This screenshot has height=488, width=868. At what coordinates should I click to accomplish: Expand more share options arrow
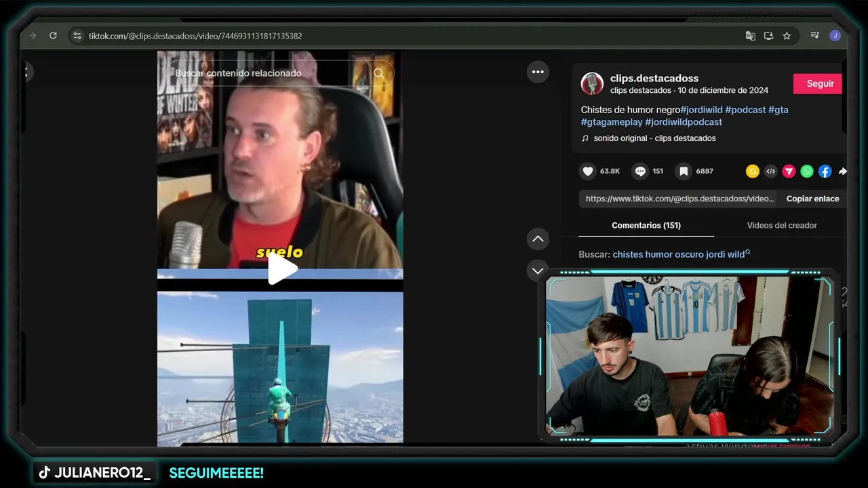pos(842,171)
